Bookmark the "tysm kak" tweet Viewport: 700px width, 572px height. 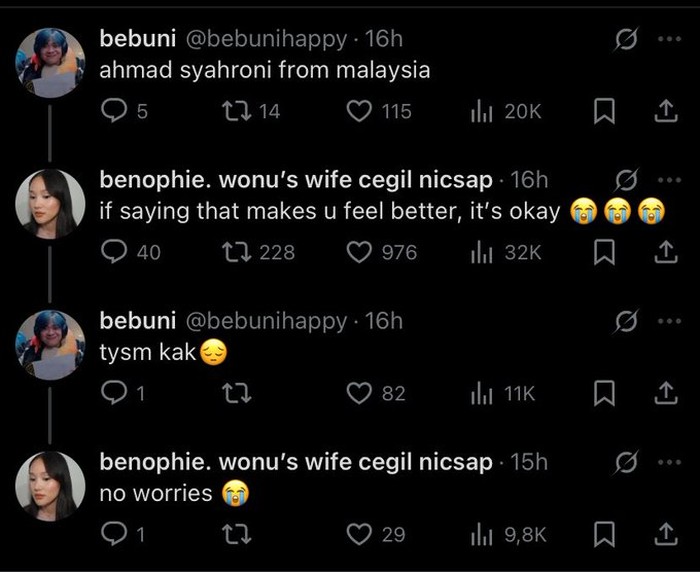click(x=603, y=394)
